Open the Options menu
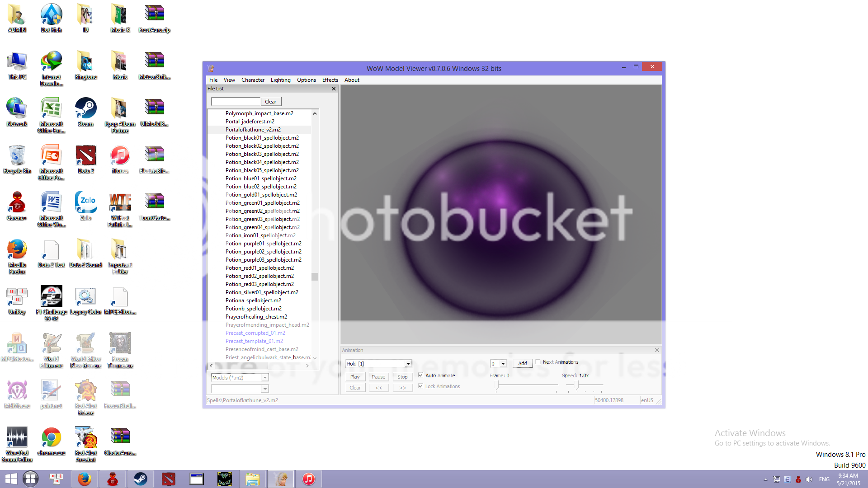Image resolution: width=868 pixels, height=488 pixels. (x=306, y=80)
